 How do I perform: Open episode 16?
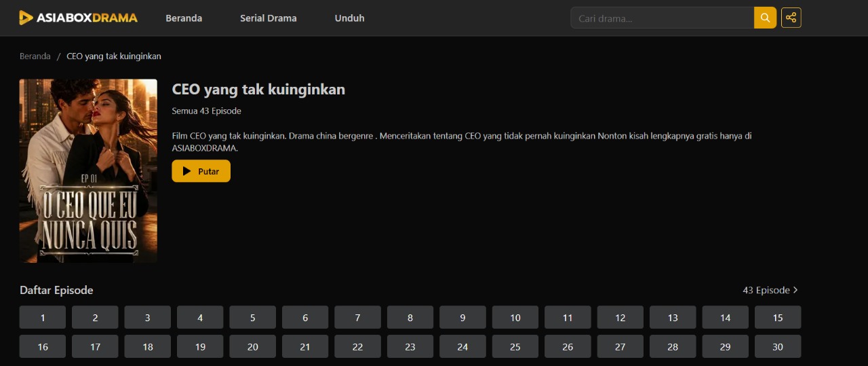[43, 346]
